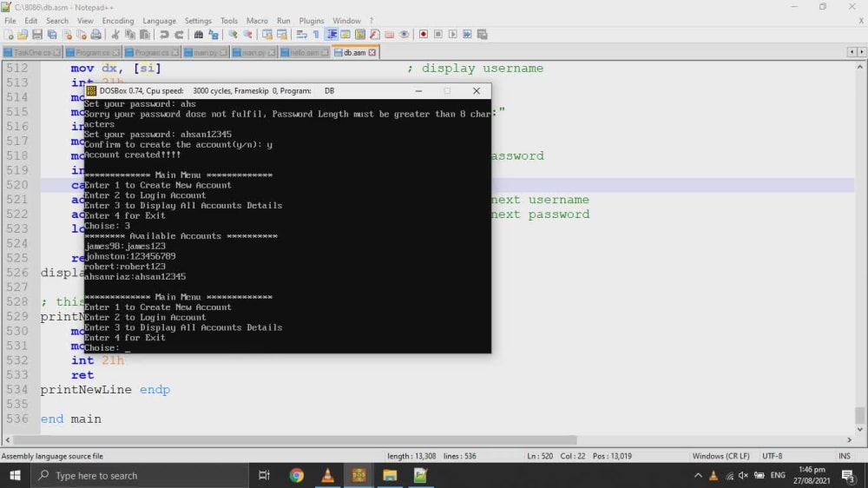Click the Redo arrow icon
The width and height of the screenshot is (868, 488).
(x=179, y=35)
